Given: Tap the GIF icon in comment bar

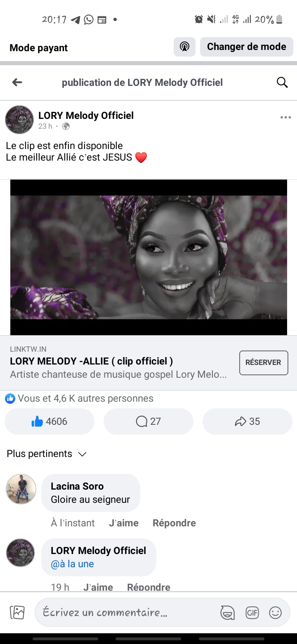Looking at the screenshot, I should tap(252, 613).
